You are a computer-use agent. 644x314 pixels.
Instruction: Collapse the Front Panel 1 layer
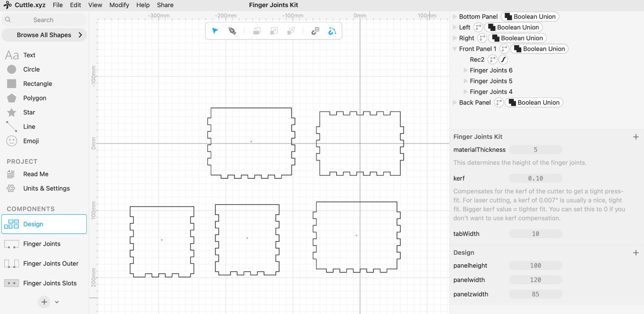[x=455, y=49]
